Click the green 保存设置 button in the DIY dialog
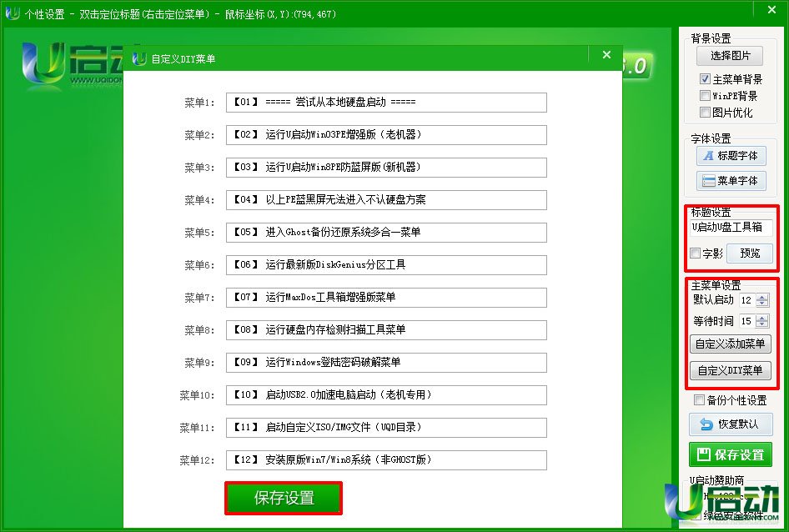The width and height of the screenshot is (789, 532). point(284,499)
